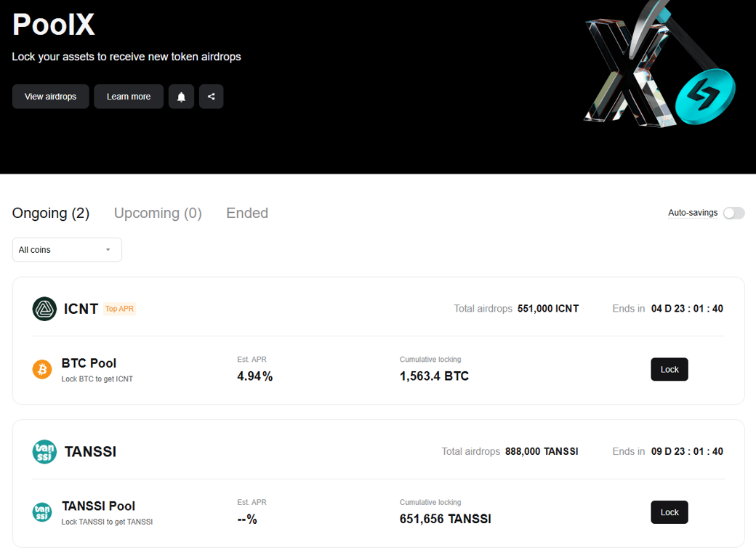The height and width of the screenshot is (558, 756).
Task: Open the Learn more button
Action: [128, 96]
